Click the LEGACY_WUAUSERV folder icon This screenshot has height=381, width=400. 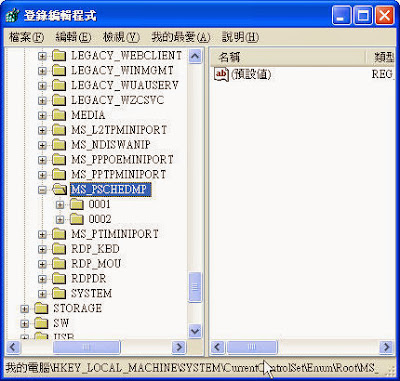click(x=59, y=85)
